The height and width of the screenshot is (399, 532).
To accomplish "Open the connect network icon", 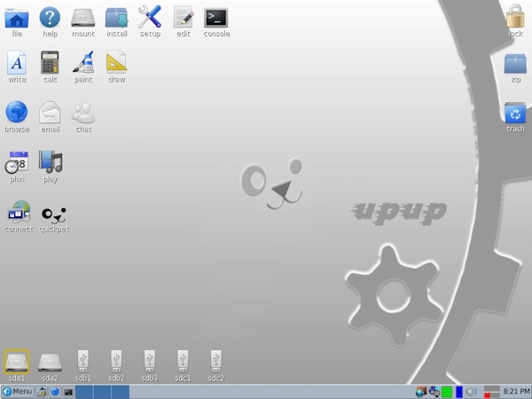I will [19, 211].
